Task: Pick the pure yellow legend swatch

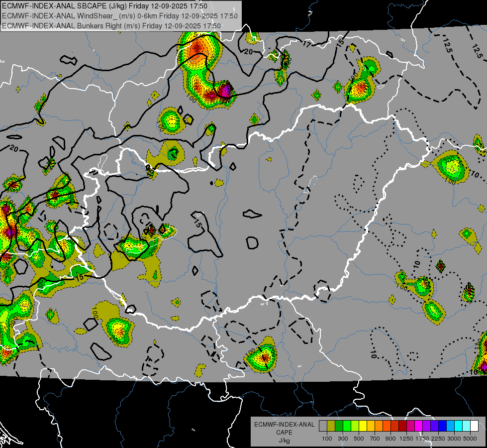Action: click(x=363, y=426)
